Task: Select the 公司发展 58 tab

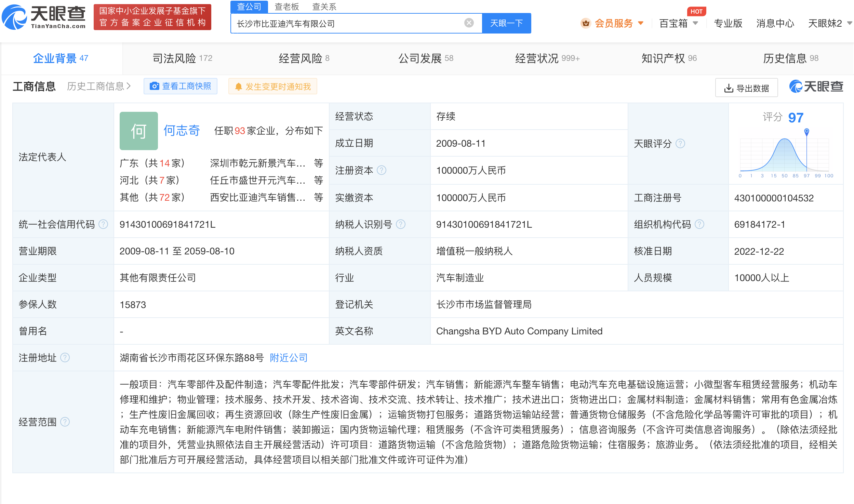Action: pyautogui.click(x=426, y=58)
